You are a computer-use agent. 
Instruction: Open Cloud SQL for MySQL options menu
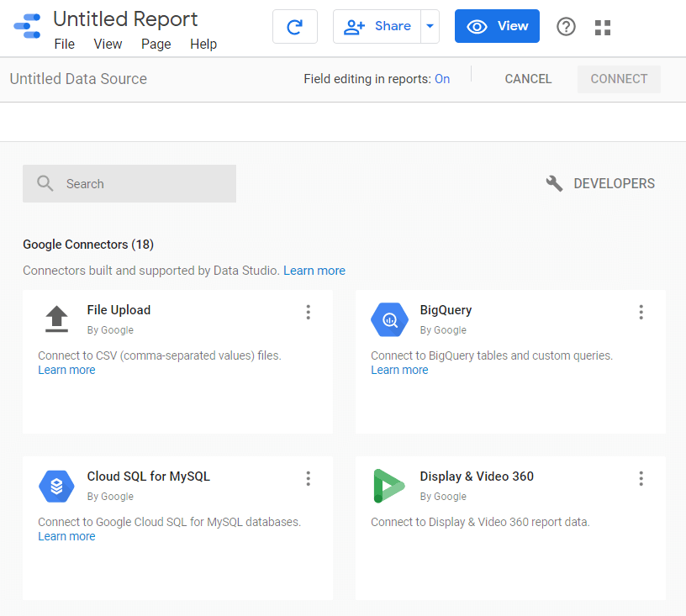click(309, 479)
